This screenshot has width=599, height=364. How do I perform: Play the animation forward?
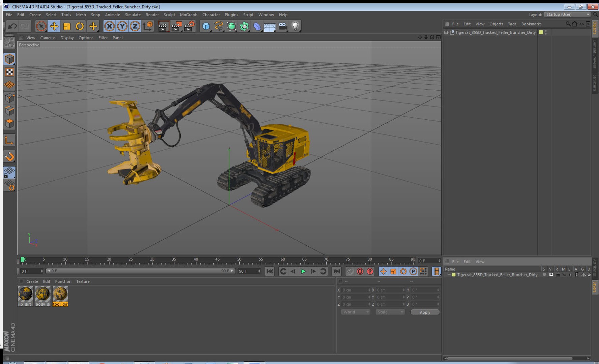pyautogui.click(x=303, y=271)
